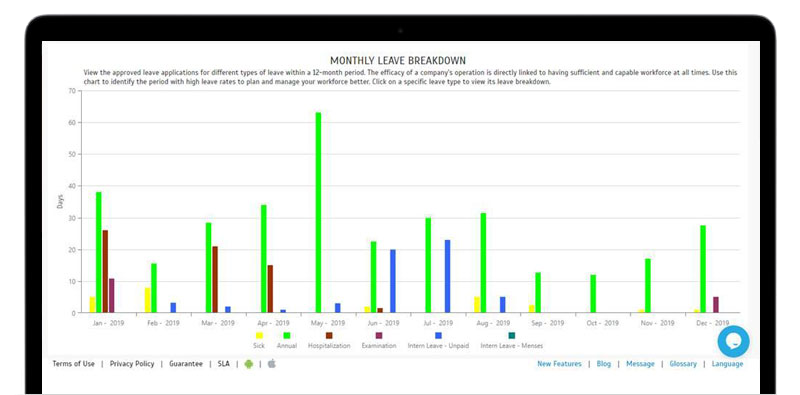Open the blue chat support bubble
800x395 pixels.
coord(733,341)
